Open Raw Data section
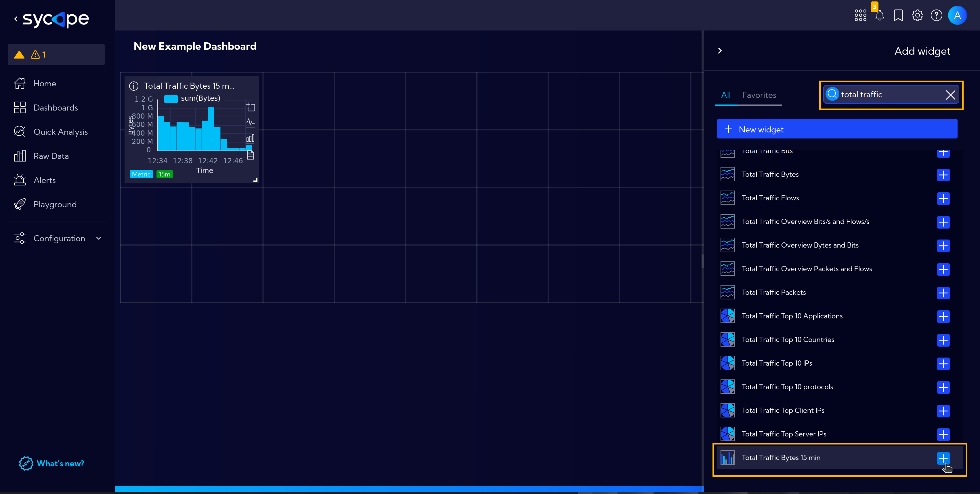This screenshot has height=494, width=980. (x=51, y=156)
